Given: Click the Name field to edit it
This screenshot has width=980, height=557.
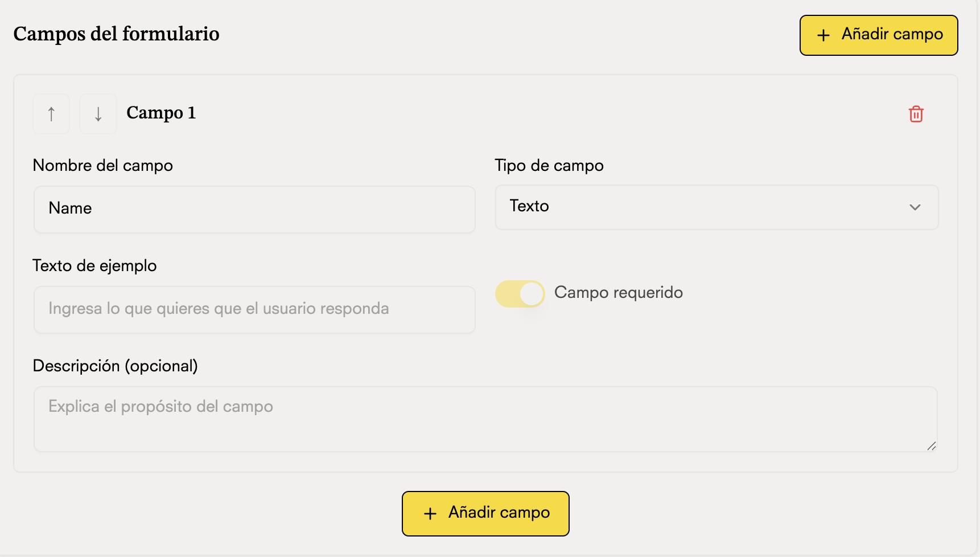Looking at the screenshot, I should tap(254, 209).
